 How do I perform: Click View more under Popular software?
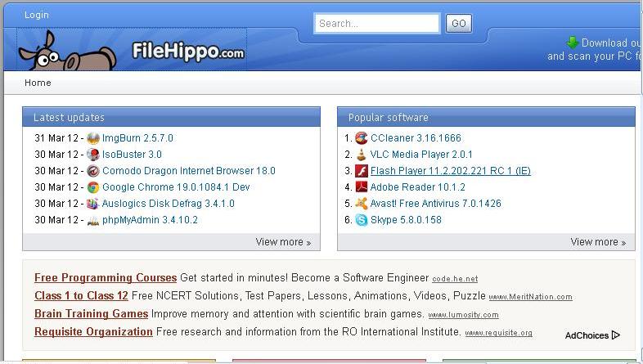coord(598,242)
